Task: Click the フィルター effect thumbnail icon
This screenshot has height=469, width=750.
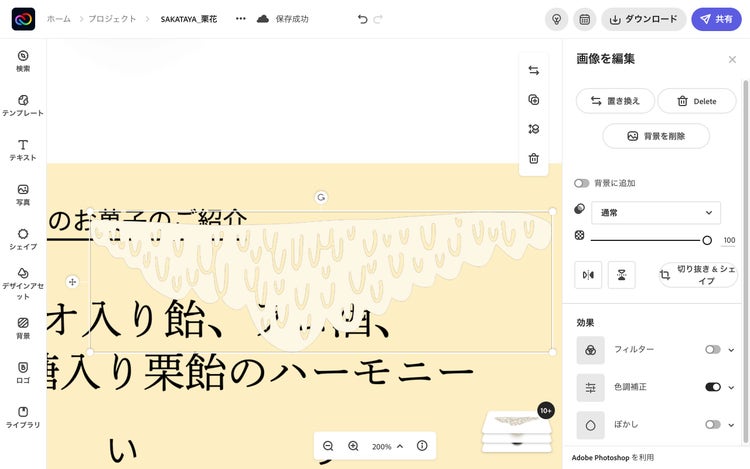Action: 590,350
